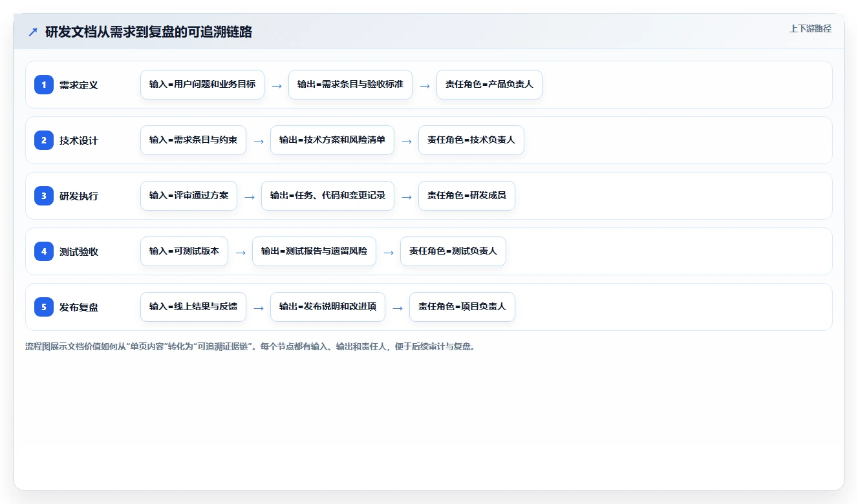
Task: Click the arrow after 输出=技术方案和风险清单
Action: (x=407, y=141)
